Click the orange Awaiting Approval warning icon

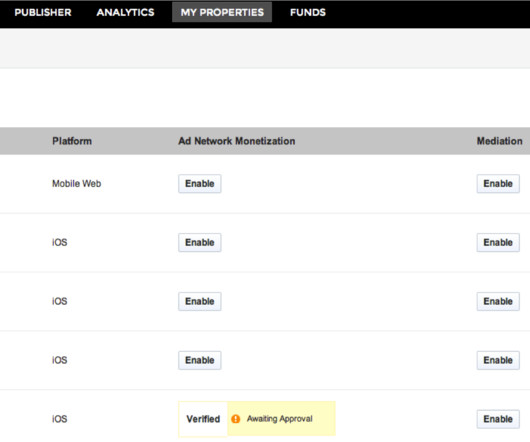236,419
